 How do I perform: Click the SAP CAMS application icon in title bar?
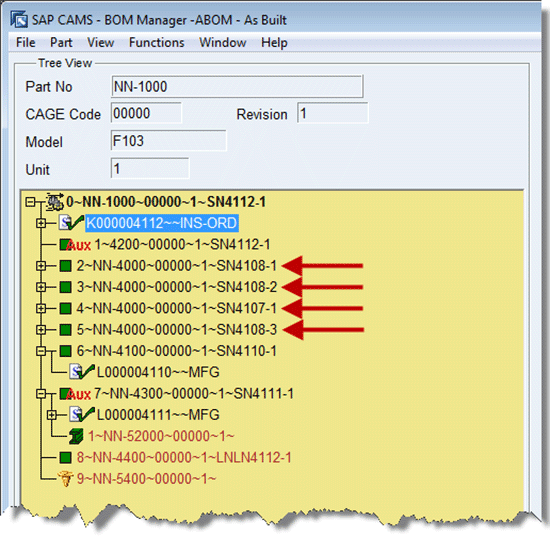click(18, 19)
